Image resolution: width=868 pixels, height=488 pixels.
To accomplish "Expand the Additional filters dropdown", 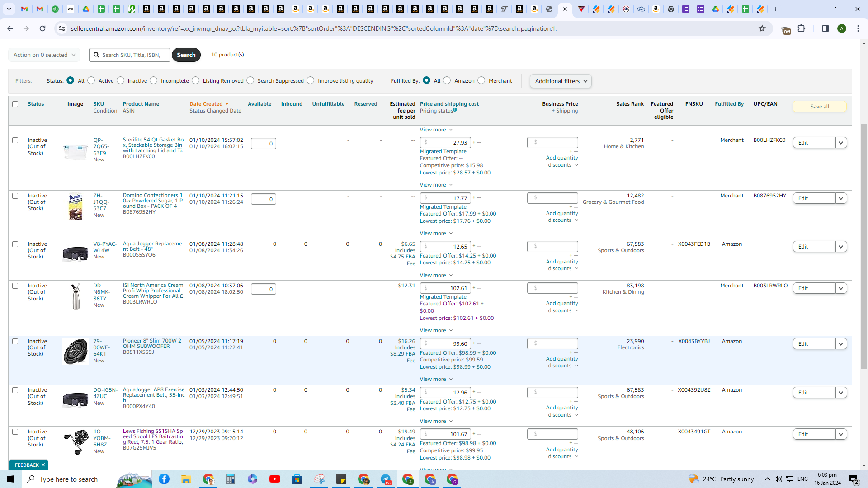I will tap(561, 81).
